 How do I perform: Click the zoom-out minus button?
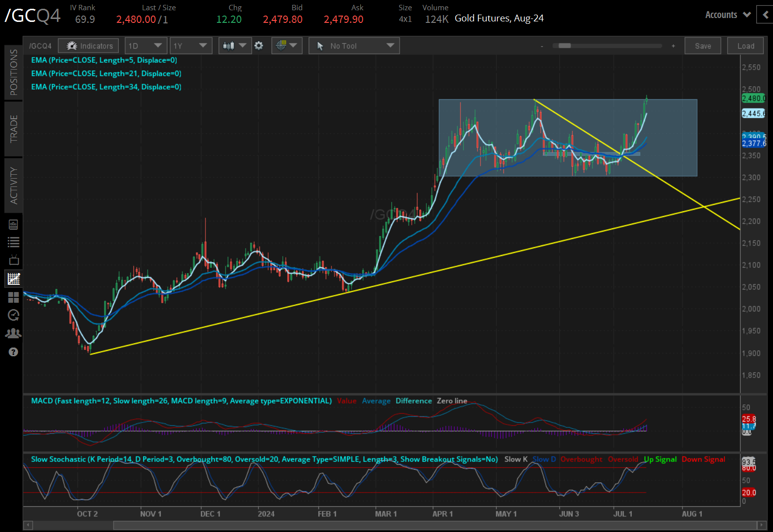coord(542,46)
